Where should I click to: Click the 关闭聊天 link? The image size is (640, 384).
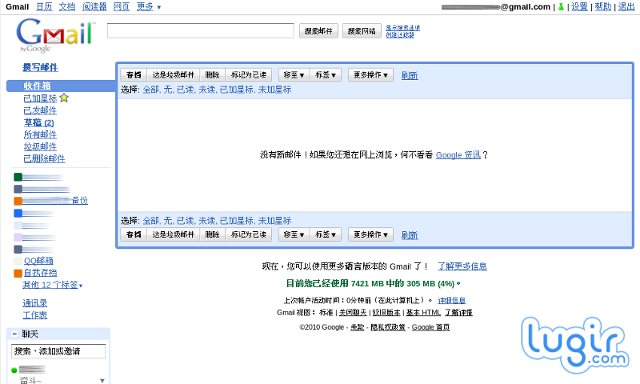353,313
